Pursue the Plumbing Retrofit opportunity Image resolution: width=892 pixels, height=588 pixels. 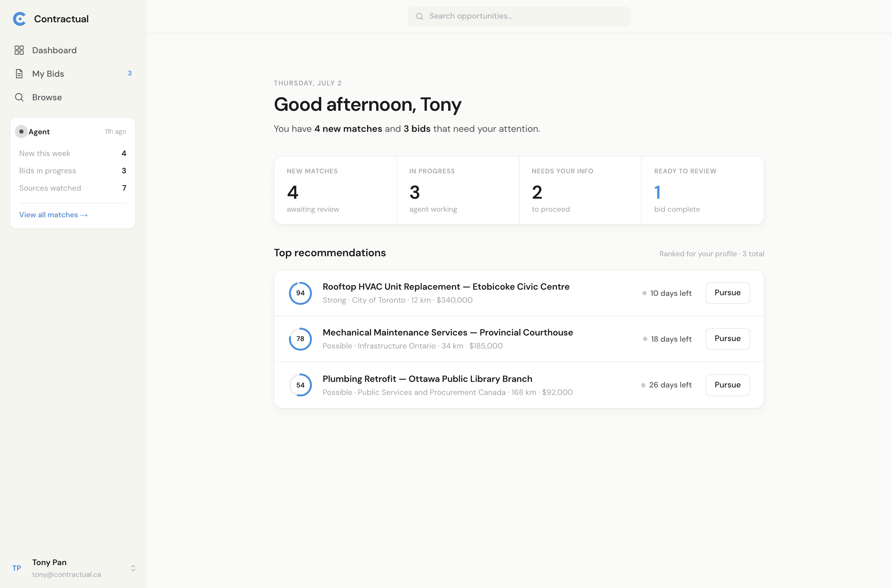click(x=727, y=385)
